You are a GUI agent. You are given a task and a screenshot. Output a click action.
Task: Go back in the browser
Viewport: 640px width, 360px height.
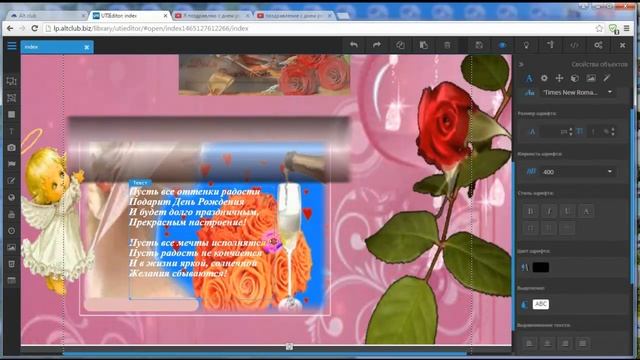[10, 28]
